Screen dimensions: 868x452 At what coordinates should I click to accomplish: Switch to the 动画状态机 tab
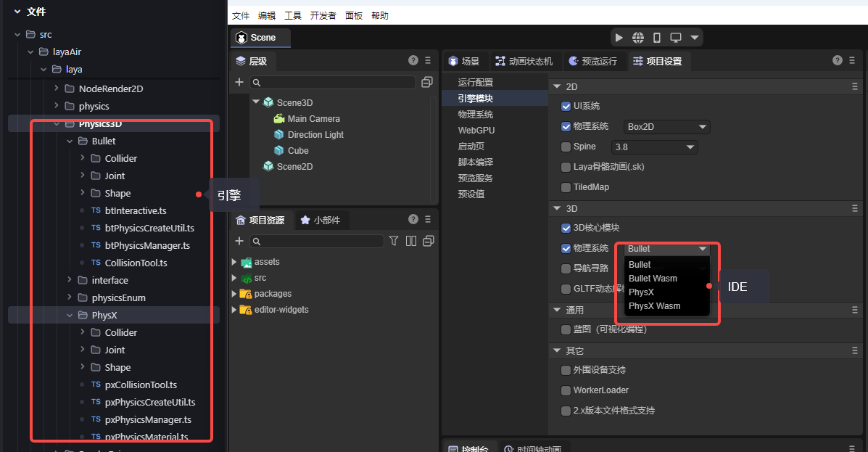(524, 61)
